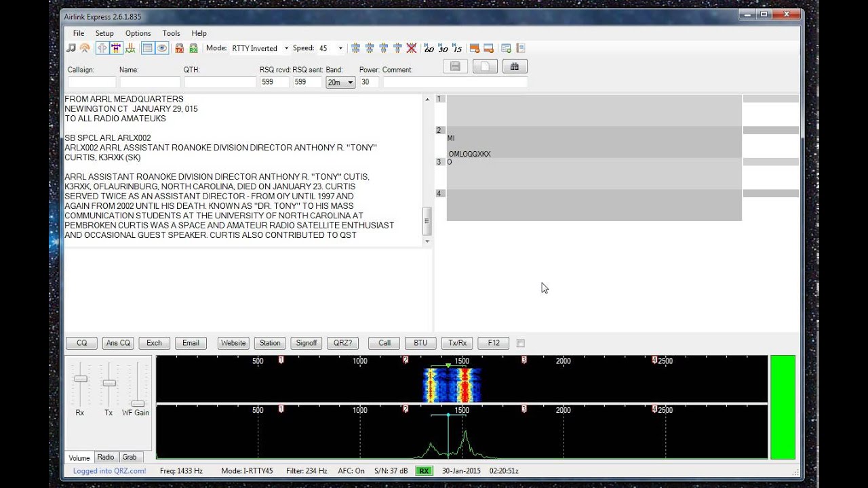Click the CQ macro button
This screenshot has height=488, width=868.
pos(81,343)
